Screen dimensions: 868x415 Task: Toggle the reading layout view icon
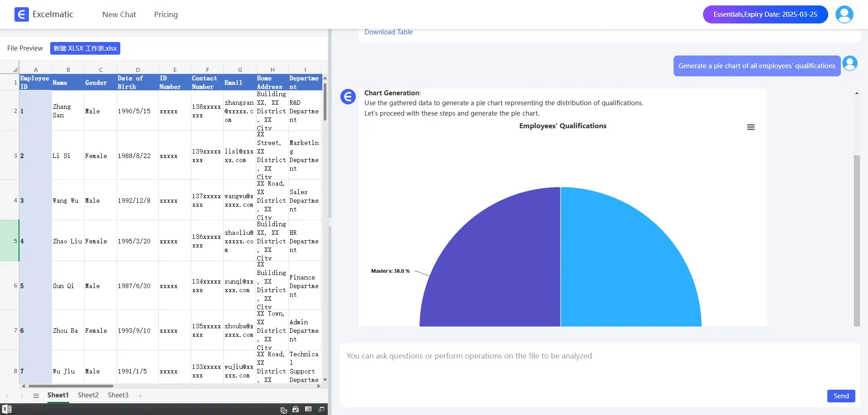(308, 409)
